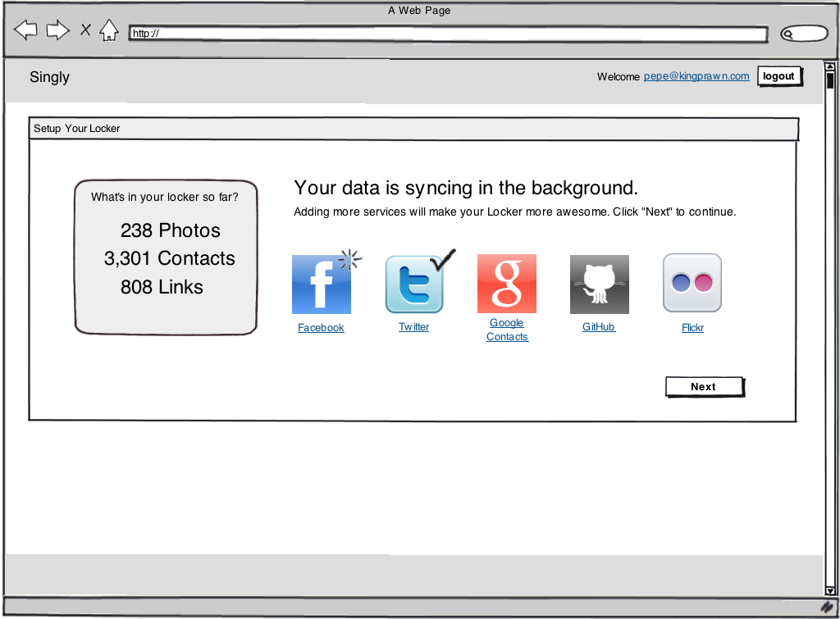Click the stop loading X icon
Viewport: 840px width, 619px height.
coord(85,30)
